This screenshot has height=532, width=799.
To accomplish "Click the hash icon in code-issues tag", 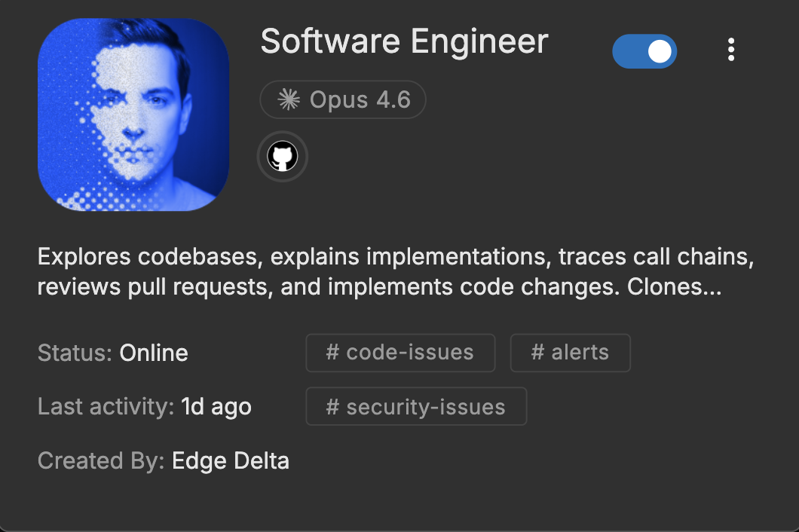I will click(332, 353).
